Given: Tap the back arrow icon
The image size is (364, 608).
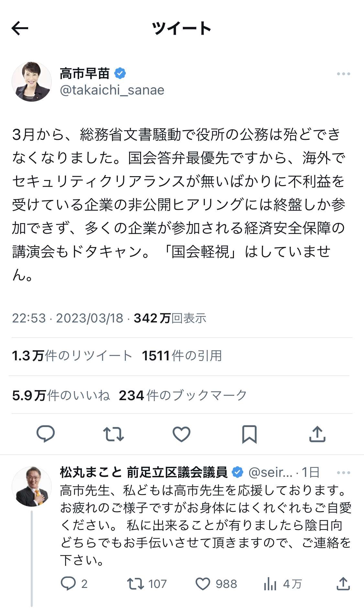Looking at the screenshot, I should coord(20,28).
